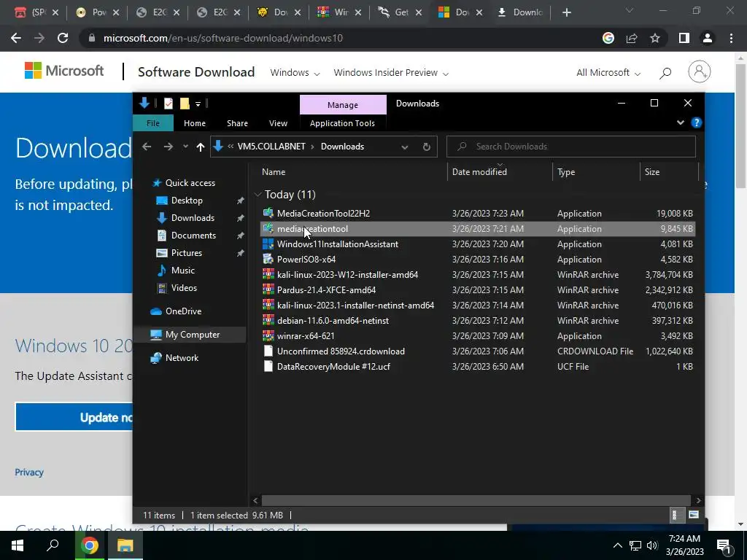Image resolution: width=747 pixels, height=560 pixels.
Task: Click the Chrome address bar URL
Action: (x=223, y=38)
